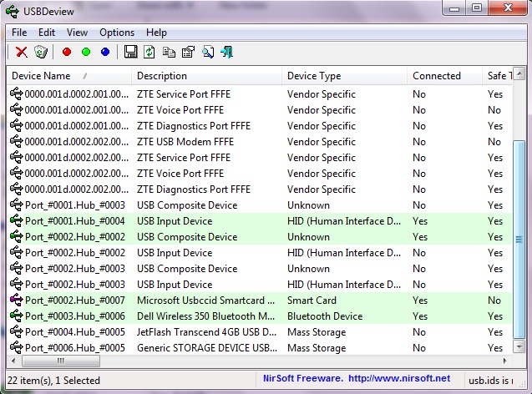Click the green-arrows refresh icon

click(149, 52)
